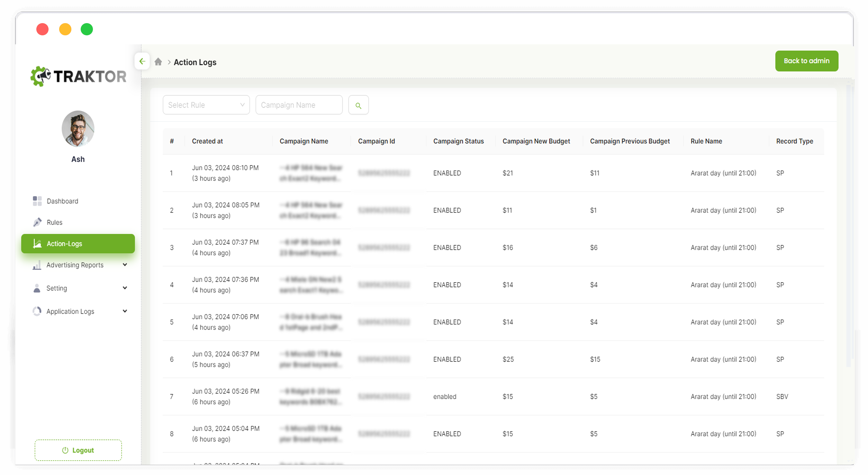Click the Campaign Id column header
The width and height of the screenshot is (868, 475).
pos(376,141)
